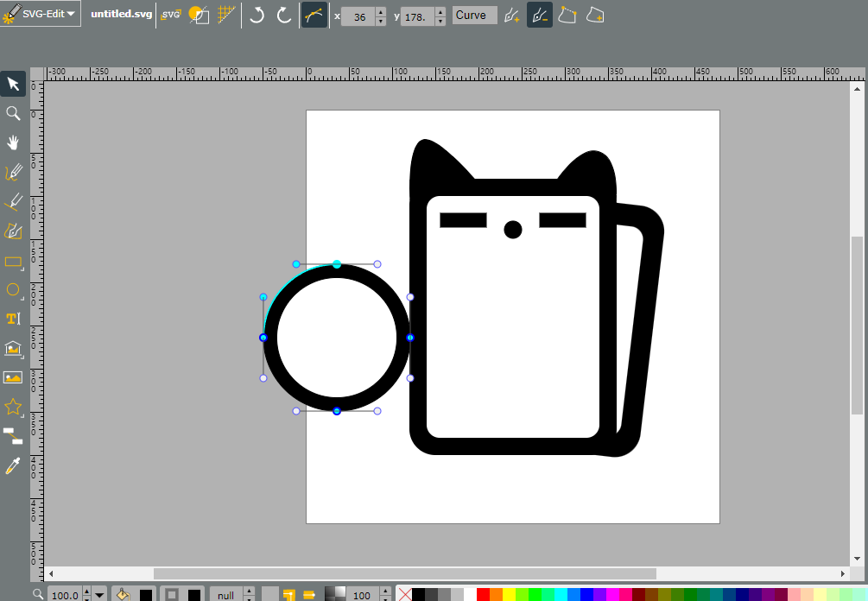The image size is (868, 601).
Task: Edit the stroke width field showing null
Action: (x=227, y=595)
